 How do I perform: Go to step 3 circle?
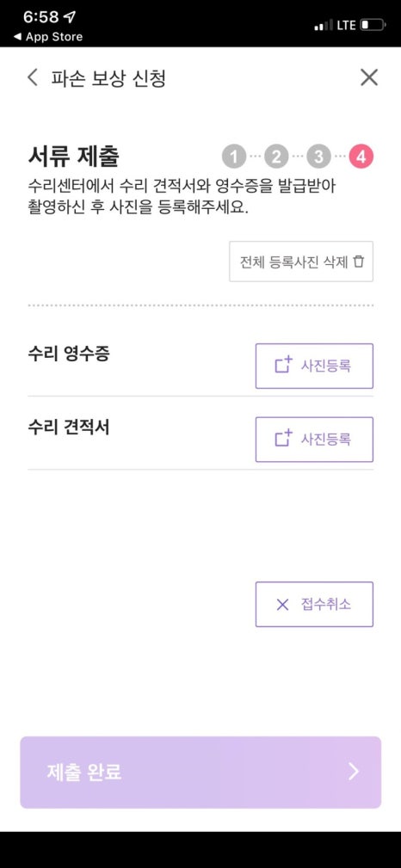[x=318, y=157]
